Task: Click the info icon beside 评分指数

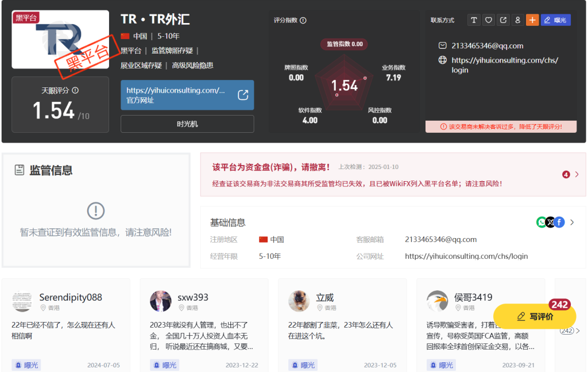Action: pos(303,20)
